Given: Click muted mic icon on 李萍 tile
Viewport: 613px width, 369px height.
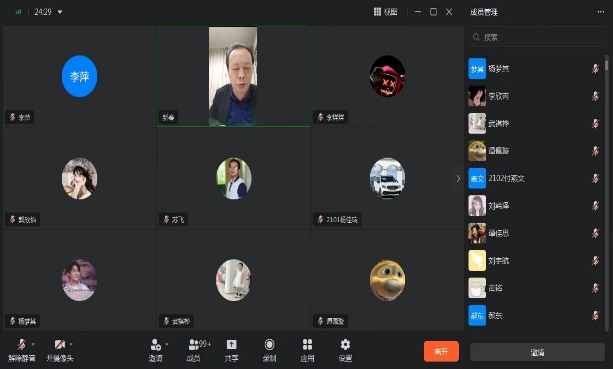Looking at the screenshot, I should tap(13, 117).
